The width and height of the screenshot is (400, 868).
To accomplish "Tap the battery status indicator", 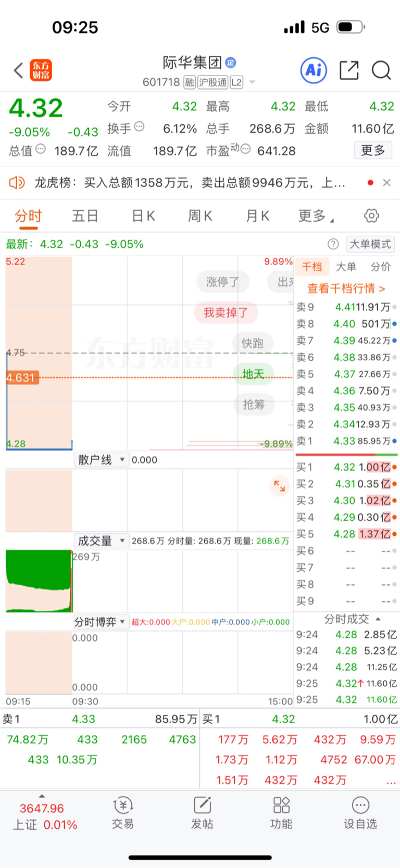I will tap(351, 27).
